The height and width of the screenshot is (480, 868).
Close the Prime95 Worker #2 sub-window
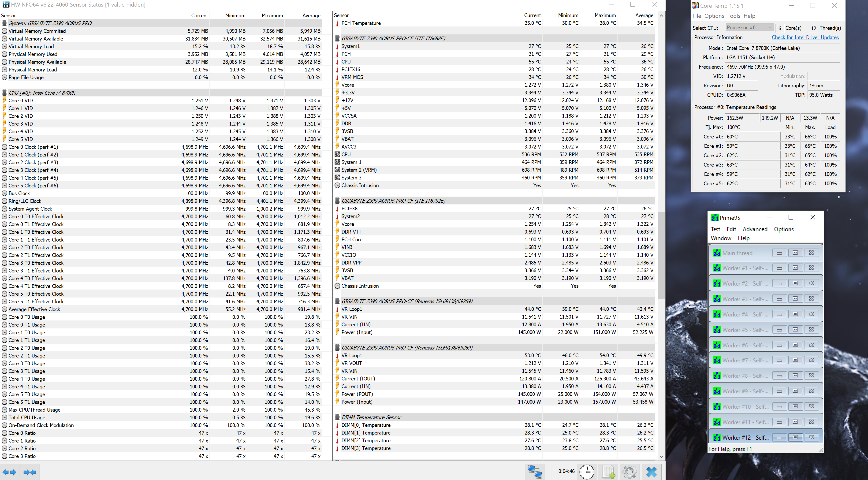point(811,283)
